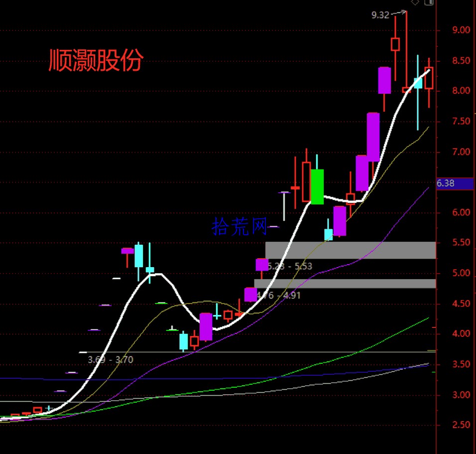Click the 9.32 high price annotation
Screen dimensions: 476x454
pos(380,15)
